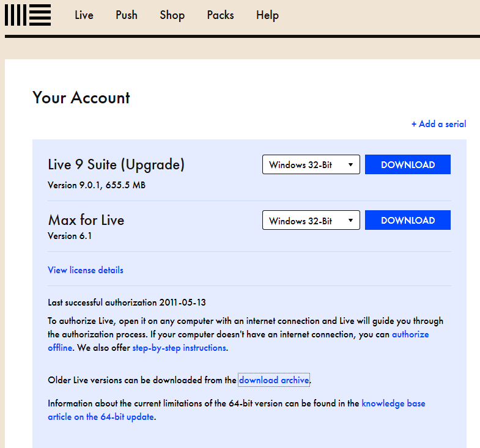Image resolution: width=480 pixels, height=448 pixels.
Task: Click the 'Your Account' heading
Action: (81, 98)
